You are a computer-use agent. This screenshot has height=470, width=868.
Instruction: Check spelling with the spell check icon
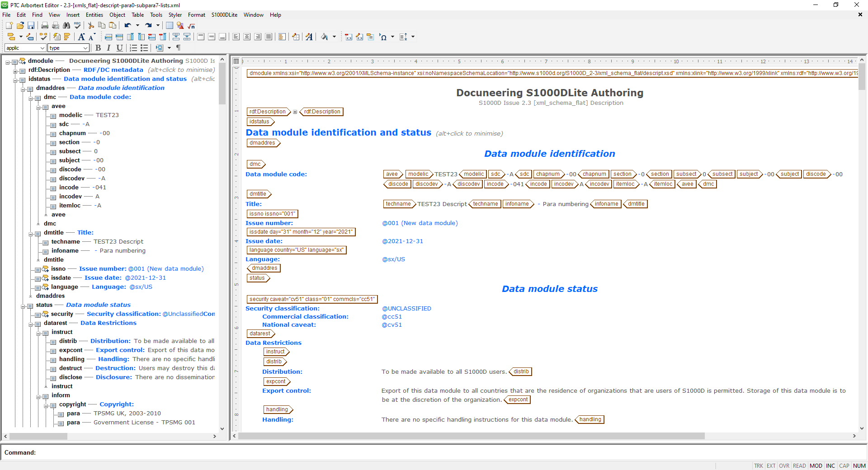coord(77,26)
